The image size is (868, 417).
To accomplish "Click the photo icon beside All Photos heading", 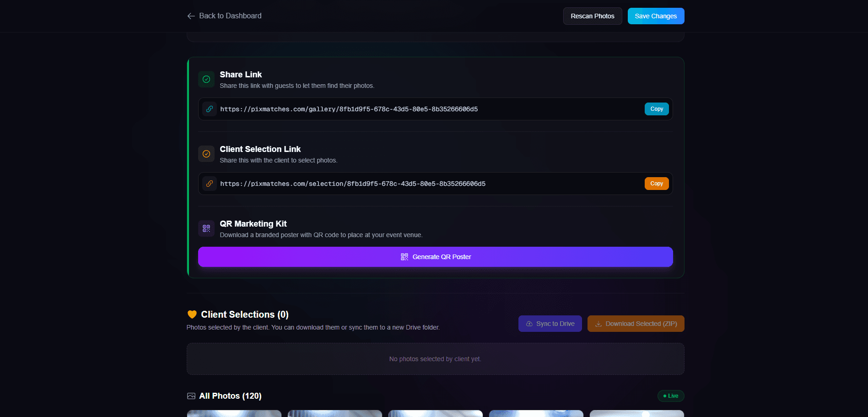I will tap(191, 395).
